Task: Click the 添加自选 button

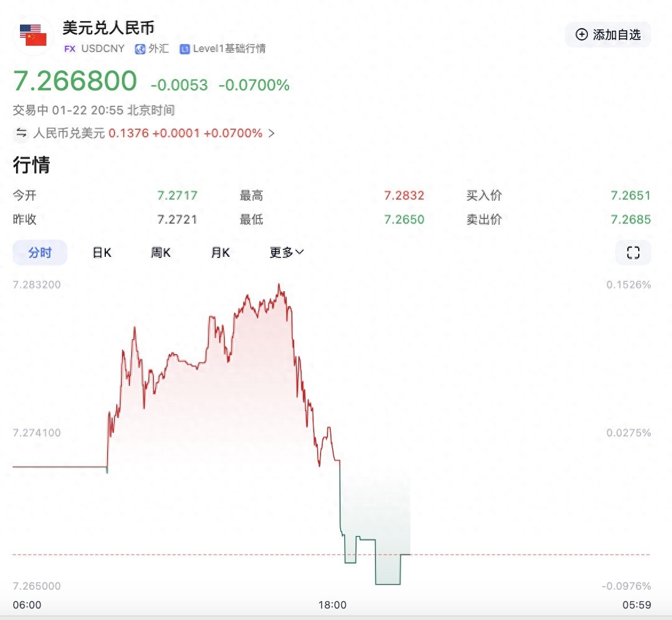Action: (608, 35)
